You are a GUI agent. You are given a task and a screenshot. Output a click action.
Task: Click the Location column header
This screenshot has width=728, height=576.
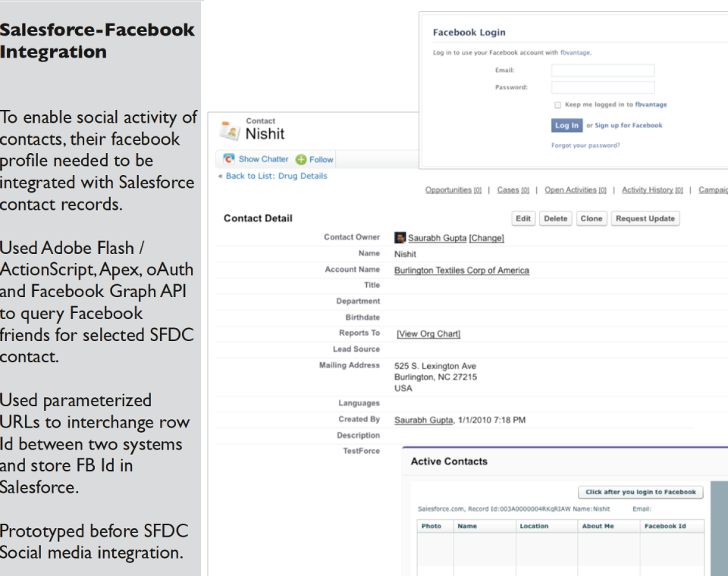547,526
